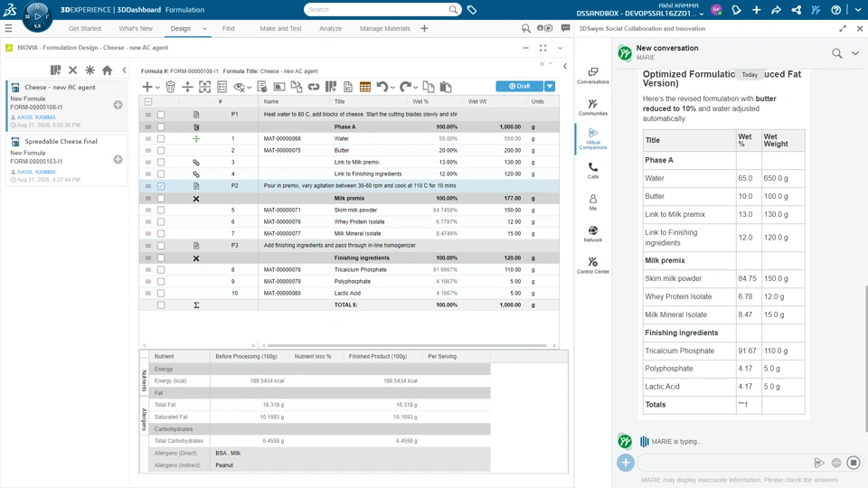Screen dimensions: 868x488
Task: Toggle checkbox for Tricalcium Phosphate row
Action: (161, 269)
